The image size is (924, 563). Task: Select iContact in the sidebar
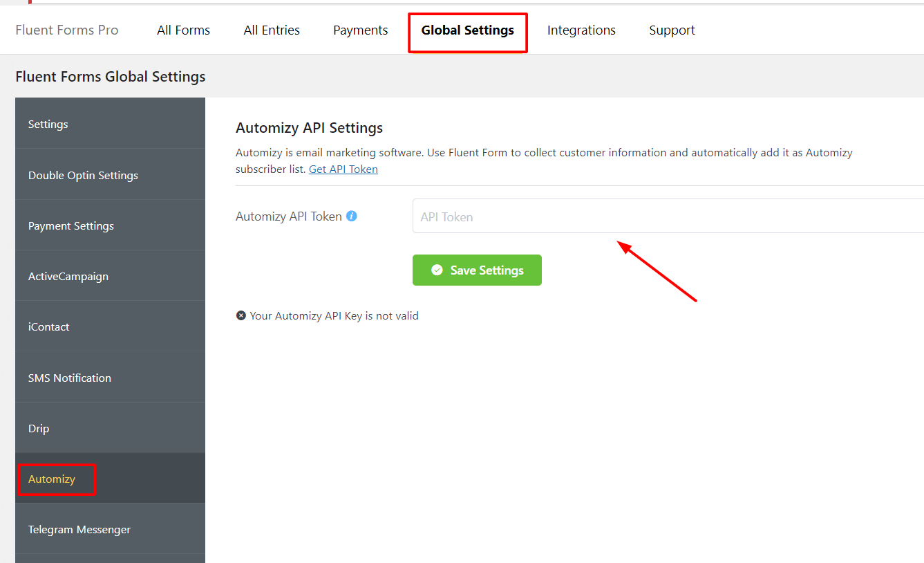coord(111,326)
